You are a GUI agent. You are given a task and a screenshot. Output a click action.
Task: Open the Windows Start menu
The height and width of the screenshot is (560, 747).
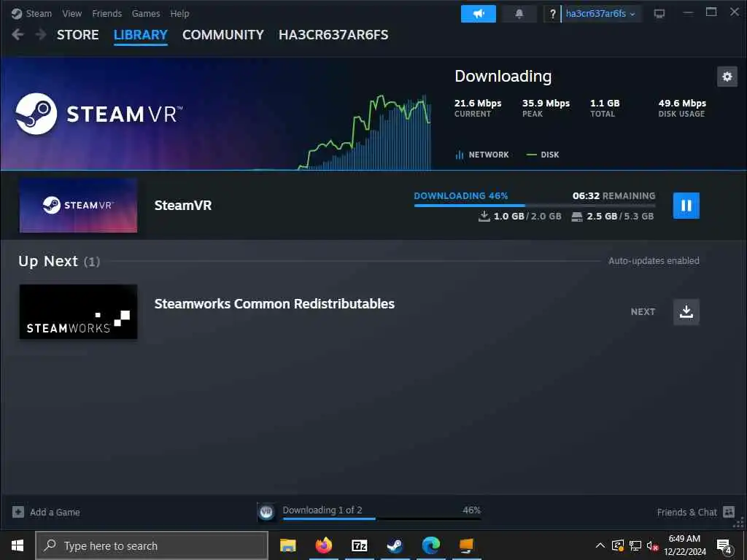point(18,545)
